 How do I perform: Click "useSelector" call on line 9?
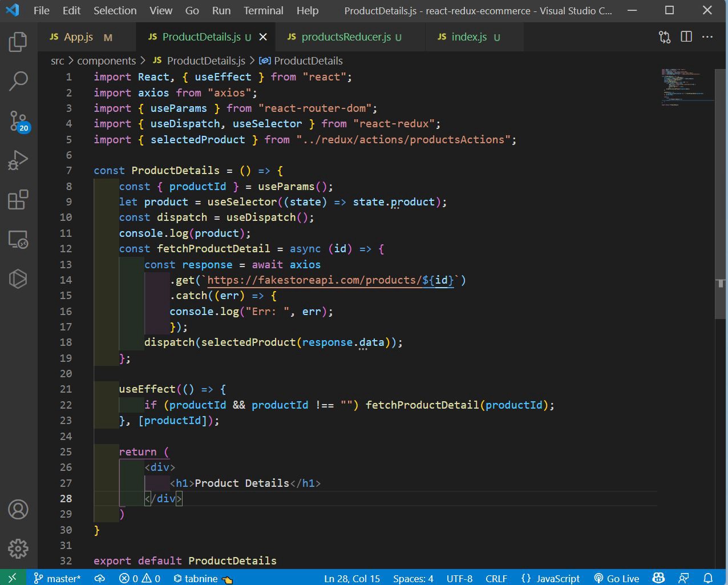(242, 202)
